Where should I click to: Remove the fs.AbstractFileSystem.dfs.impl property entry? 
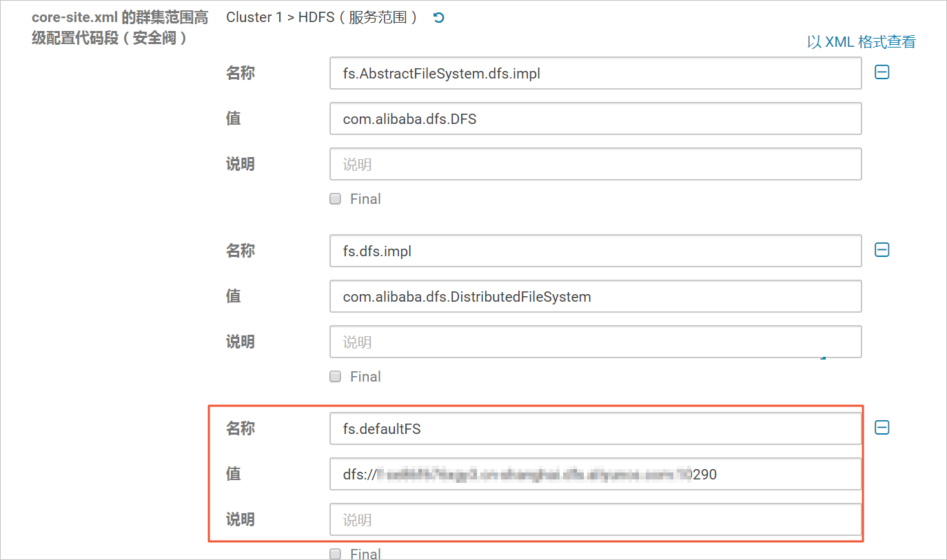click(882, 72)
